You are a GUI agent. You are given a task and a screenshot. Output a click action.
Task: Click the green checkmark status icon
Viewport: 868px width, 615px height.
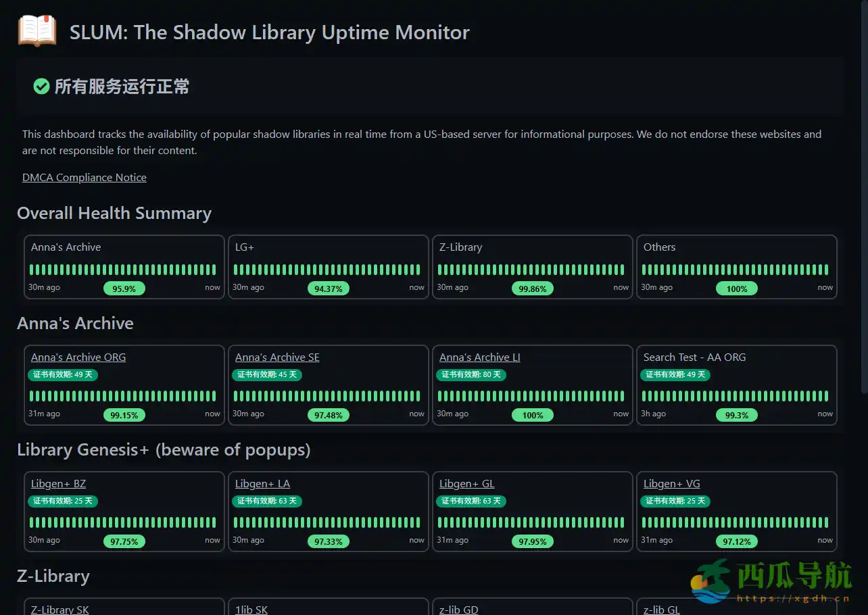pyautogui.click(x=41, y=87)
